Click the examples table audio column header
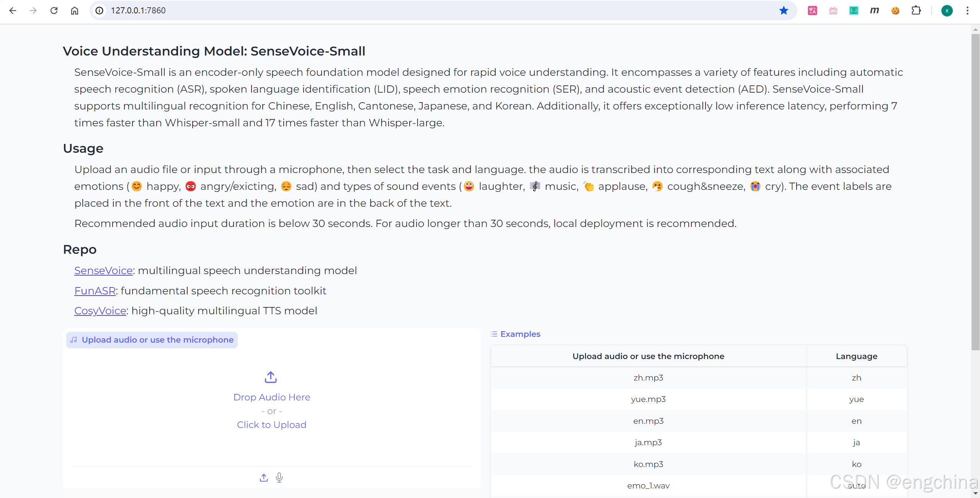The width and height of the screenshot is (980, 498). [x=648, y=356]
